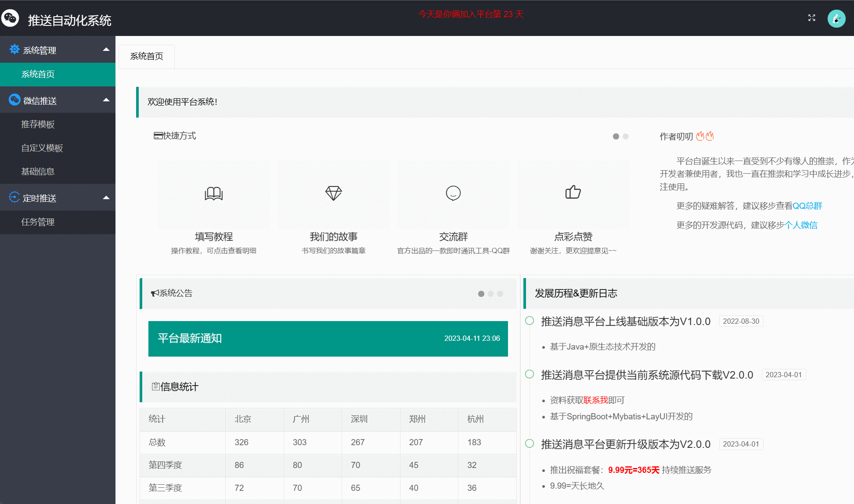Click the fullscreen toggle icon in header
The image size is (854, 504).
811,18
